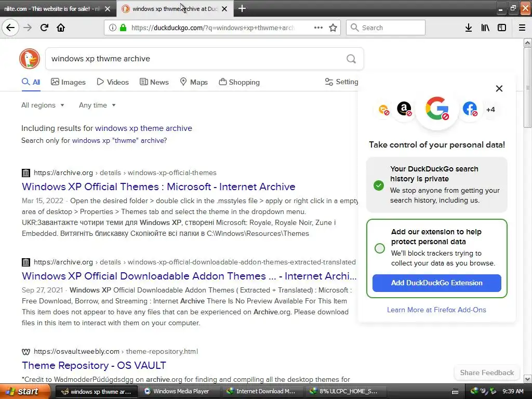Open the All regions dropdown
Viewport: 532px width, 399px height.
43,105
